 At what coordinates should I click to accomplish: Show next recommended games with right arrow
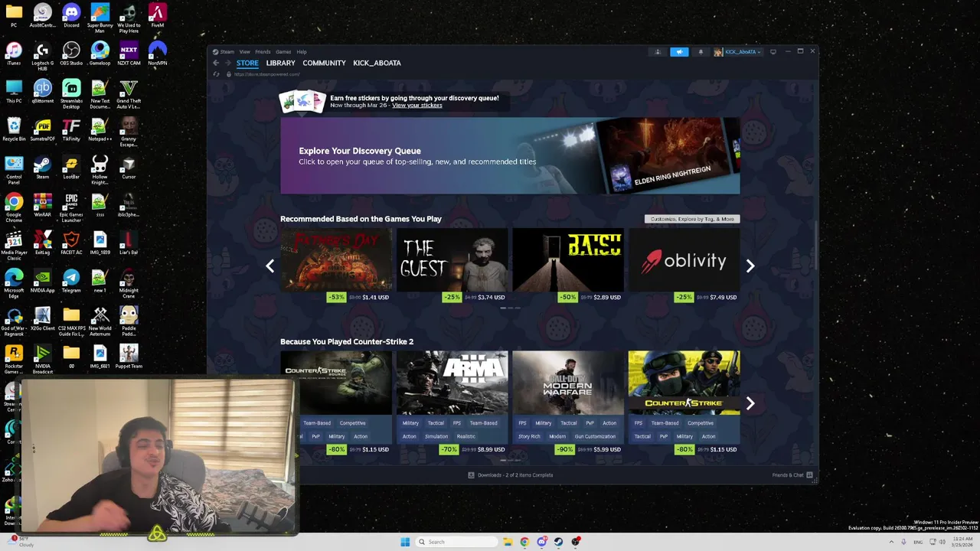pos(750,266)
